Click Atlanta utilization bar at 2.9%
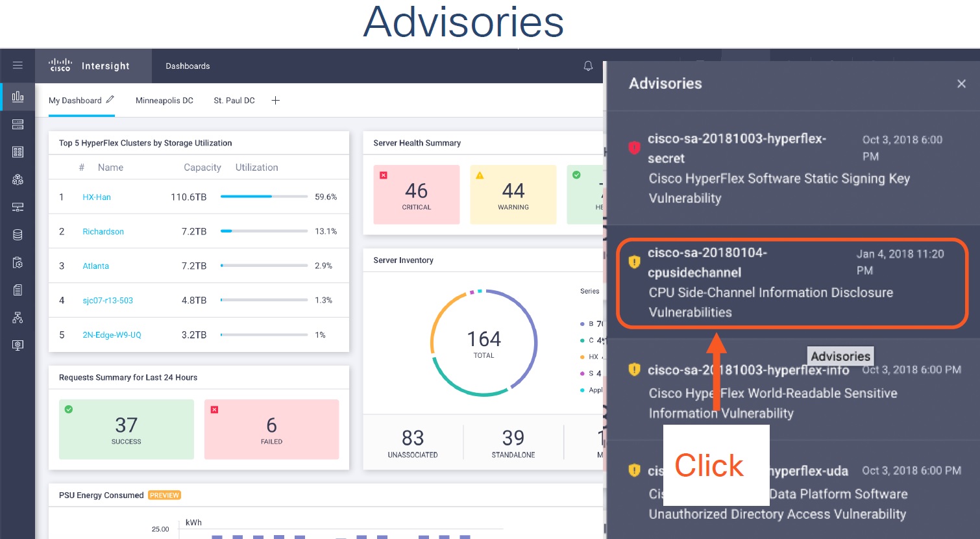The width and height of the screenshot is (980, 539). (264, 265)
